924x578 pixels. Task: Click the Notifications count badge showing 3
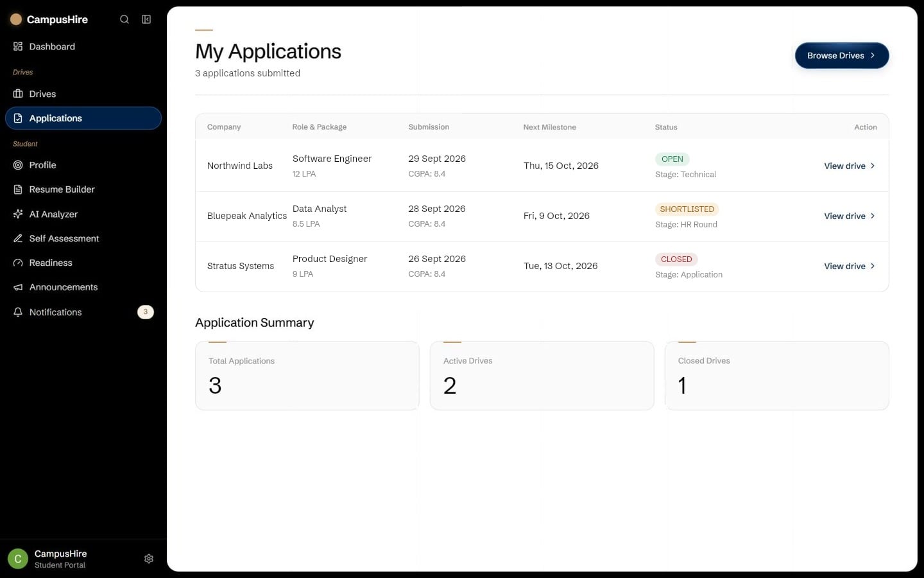pos(146,312)
